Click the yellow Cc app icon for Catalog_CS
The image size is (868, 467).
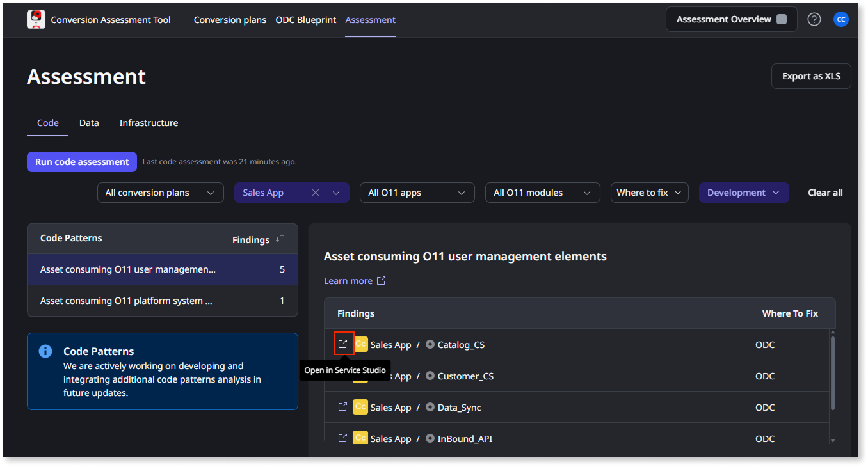pyautogui.click(x=360, y=344)
